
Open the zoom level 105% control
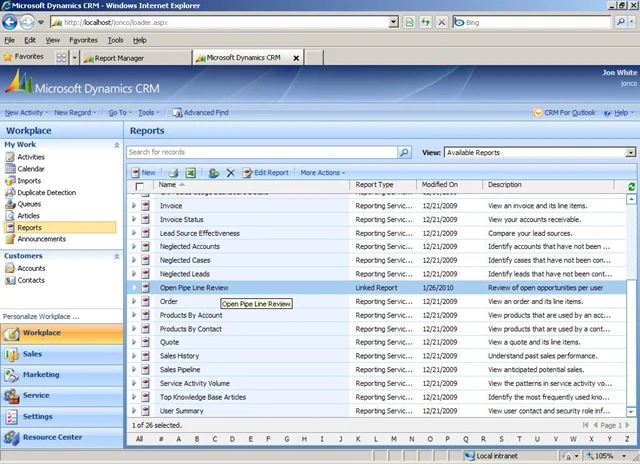(607, 456)
